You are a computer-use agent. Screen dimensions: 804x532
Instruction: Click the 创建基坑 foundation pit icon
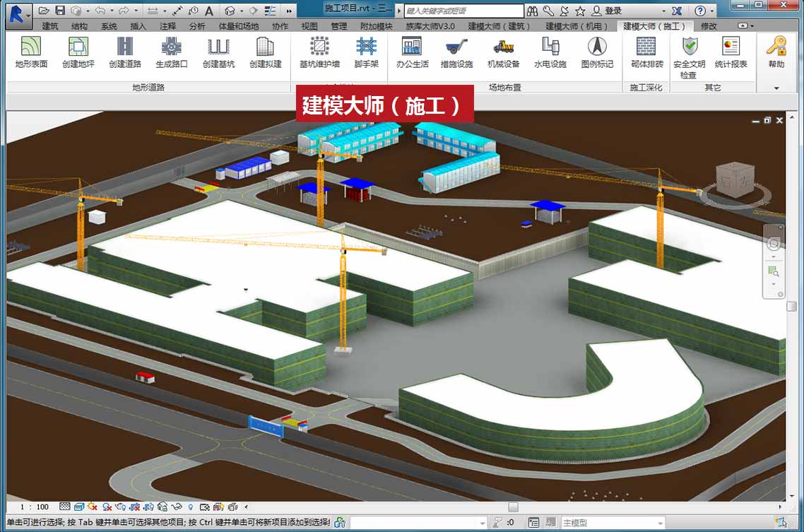click(x=218, y=52)
